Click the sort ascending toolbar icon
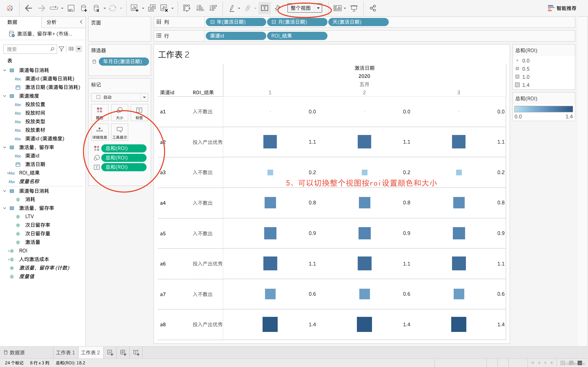 (x=200, y=8)
